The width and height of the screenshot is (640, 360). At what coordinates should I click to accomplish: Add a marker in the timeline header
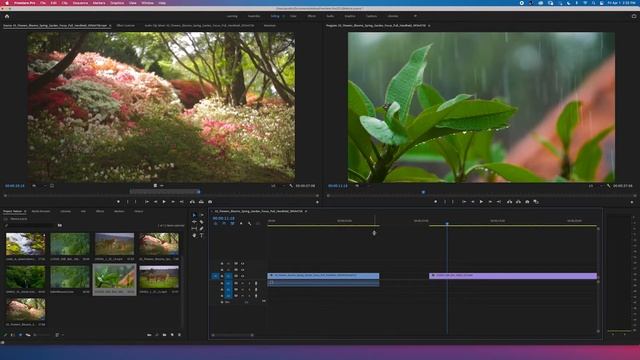coord(241,224)
